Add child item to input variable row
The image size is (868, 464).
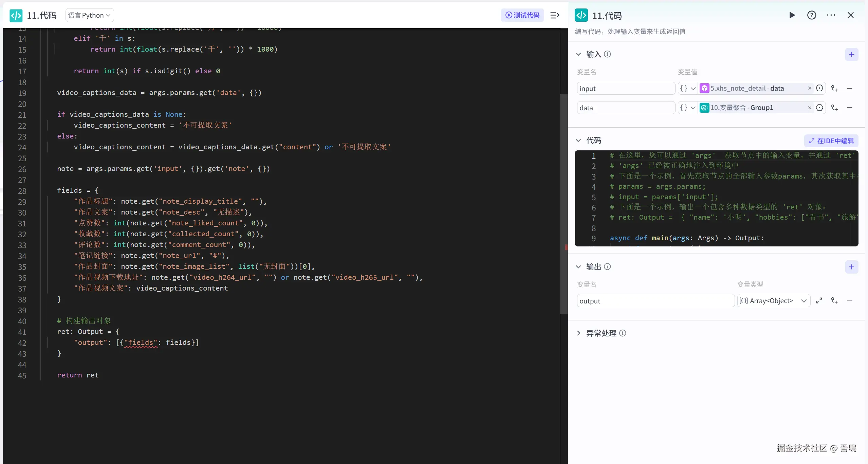point(834,88)
